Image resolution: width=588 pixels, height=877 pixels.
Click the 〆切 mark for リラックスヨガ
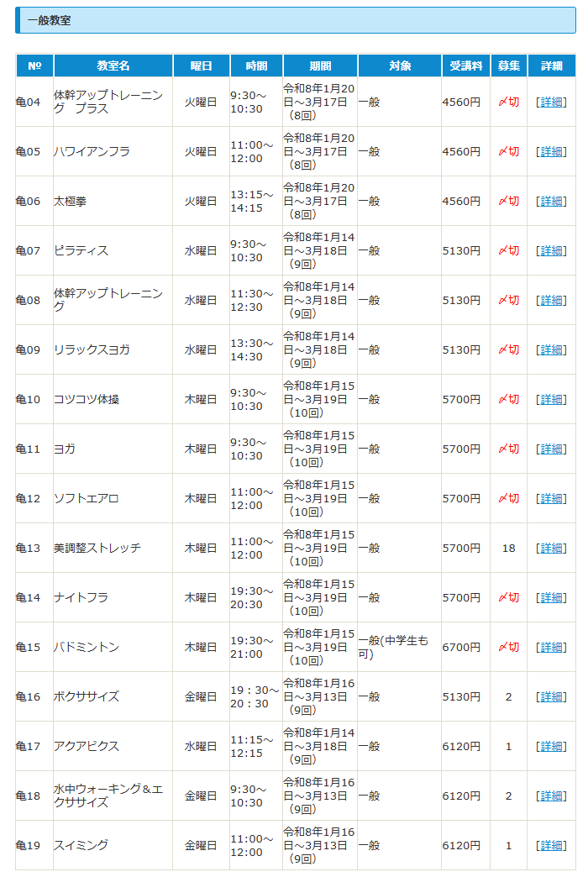pyautogui.click(x=508, y=350)
